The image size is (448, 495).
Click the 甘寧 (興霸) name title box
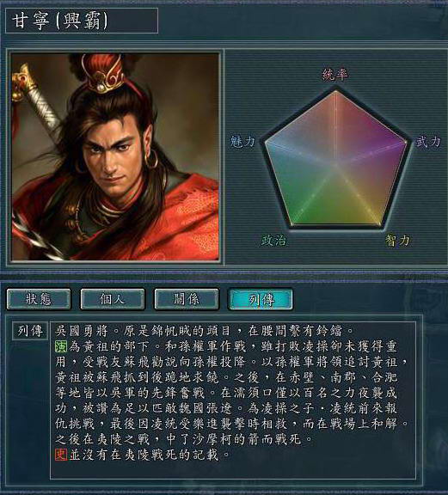click(82, 21)
